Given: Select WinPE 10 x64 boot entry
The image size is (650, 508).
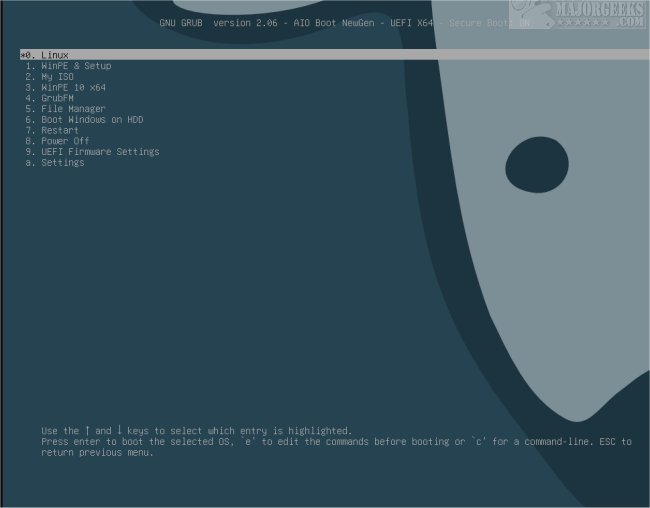Looking at the screenshot, I should click(65, 88).
